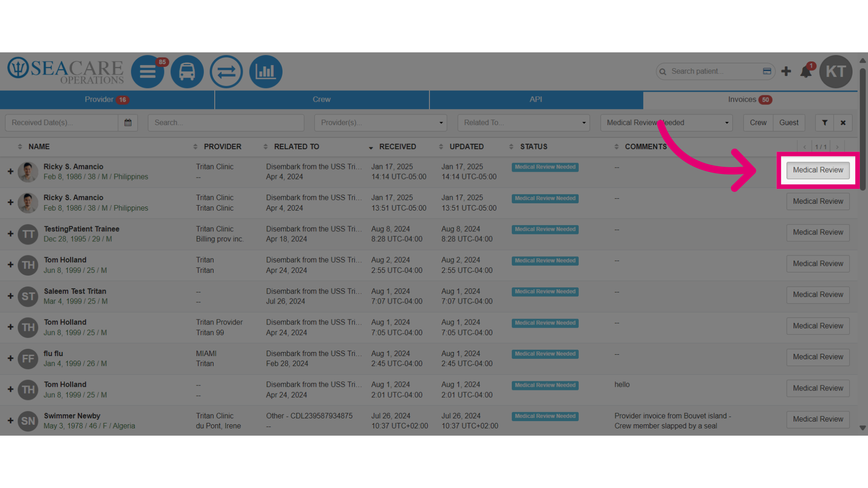This screenshot has height=488, width=868.
Task: Click the SN avatar of Swimmer Newby
Action: coord(28,421)
